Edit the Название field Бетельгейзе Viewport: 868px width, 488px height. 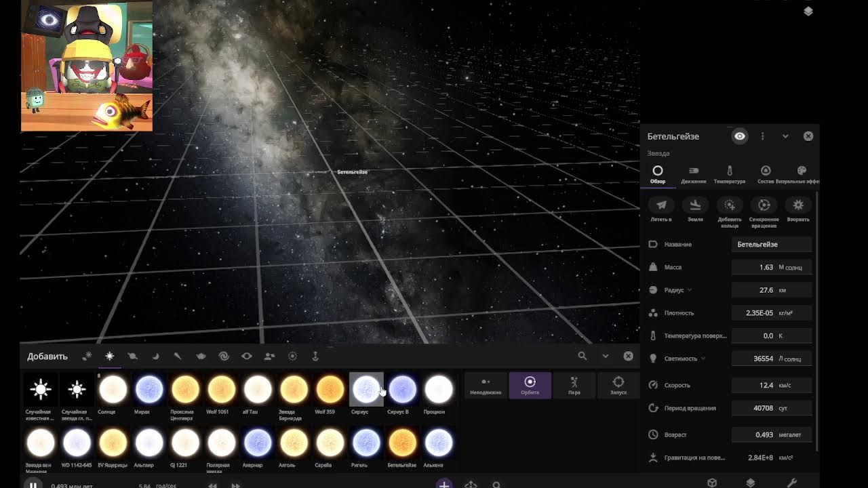[772, 245]
